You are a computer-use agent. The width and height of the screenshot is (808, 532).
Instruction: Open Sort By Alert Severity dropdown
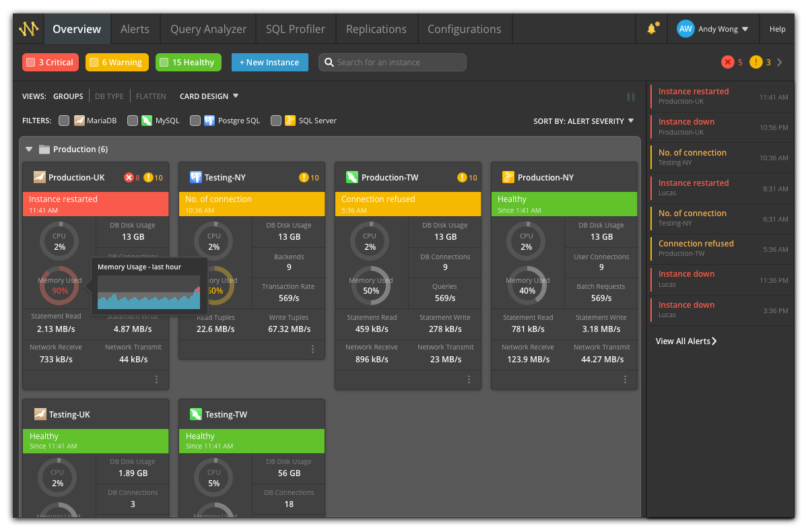click(x=583, y=121)
